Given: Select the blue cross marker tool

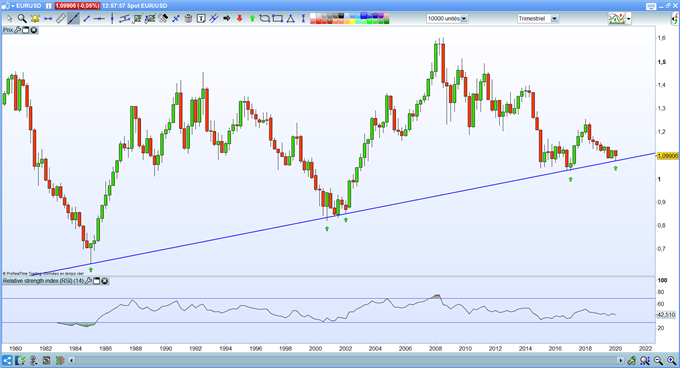Looking at the screenshot, I should pyautogui.click(x=176, y=19).
